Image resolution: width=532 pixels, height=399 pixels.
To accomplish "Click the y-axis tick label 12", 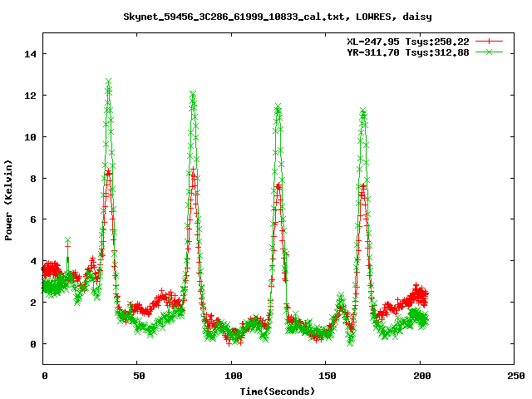I will [x=30, y=96].
